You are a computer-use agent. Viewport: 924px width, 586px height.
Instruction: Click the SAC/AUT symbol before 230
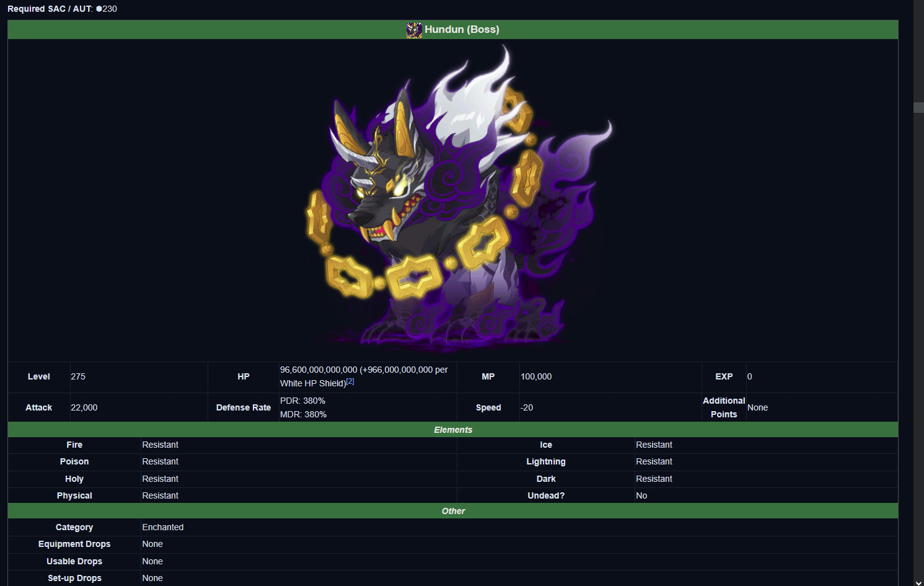(x=99, y=9)
